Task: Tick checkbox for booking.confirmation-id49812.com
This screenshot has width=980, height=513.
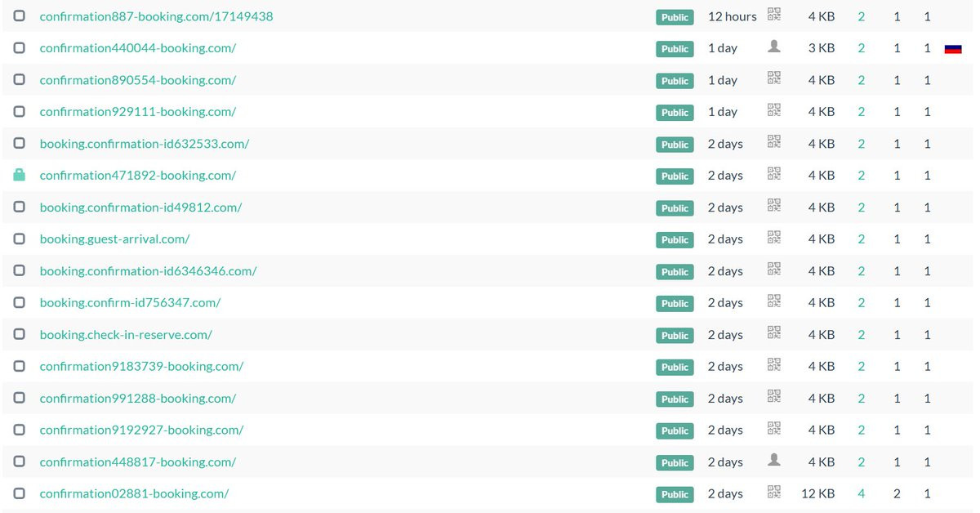Action: tap(20, 207)
